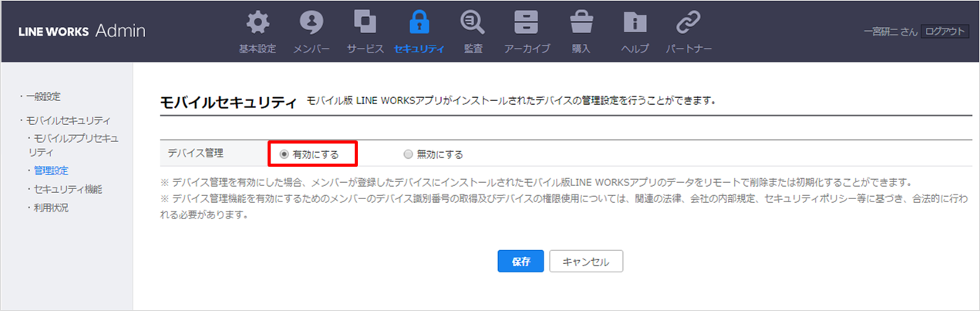Expand モバイルセキュリティ in the sidebar
This screenshot has height=311, width=980.
coord(68,121)
